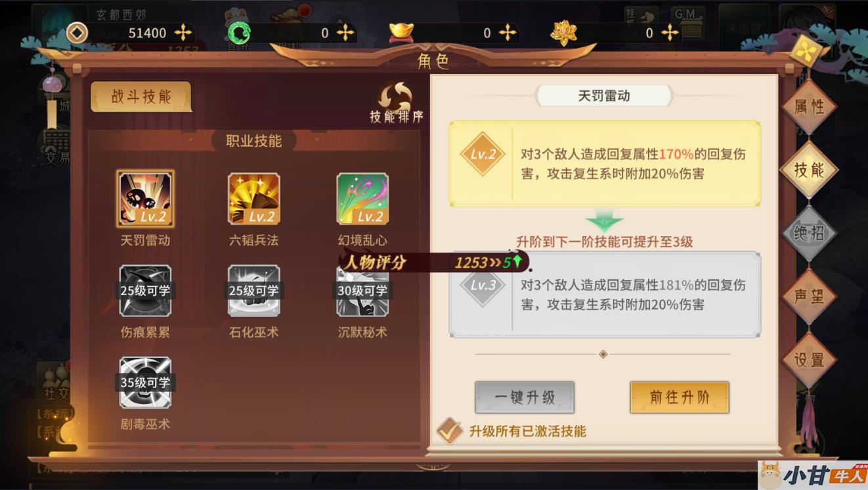Toggle 升级所有已激活技能 checkbox
Viewport: 868px width, 490px height.
point(449,431)
